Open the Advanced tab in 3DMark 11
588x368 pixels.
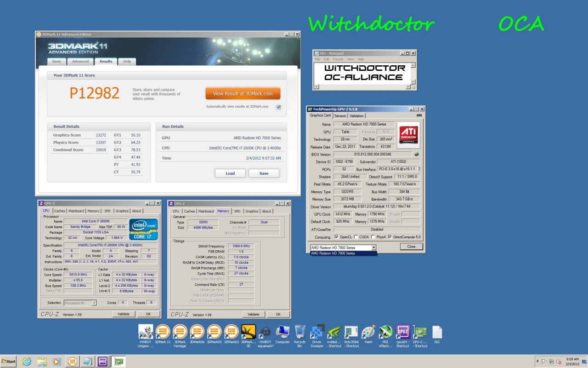pos(80,61)
